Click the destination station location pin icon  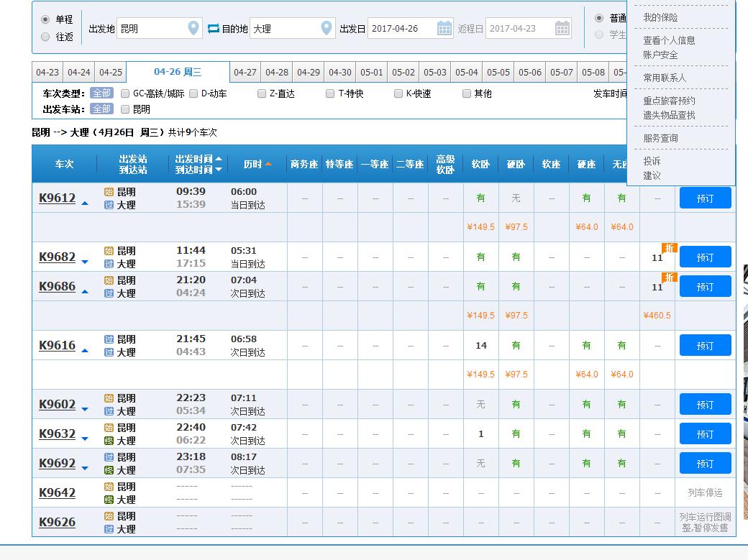tap(327, 28)
